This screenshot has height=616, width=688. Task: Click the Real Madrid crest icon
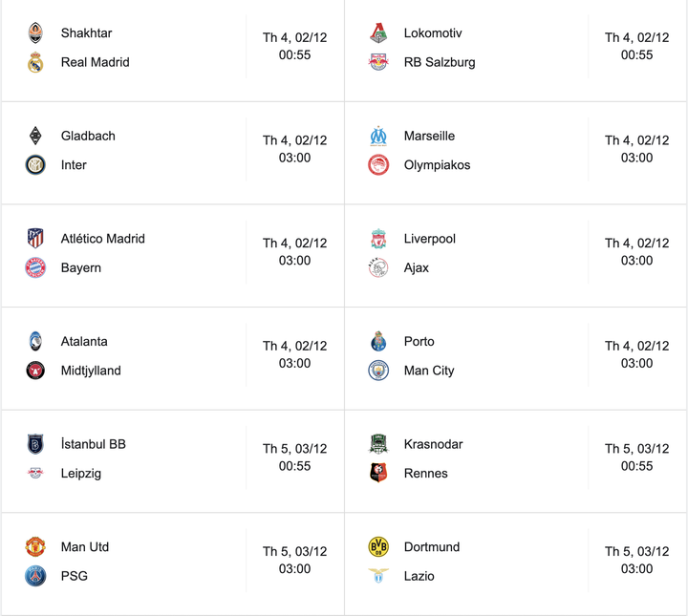click(x=35, y=63)
